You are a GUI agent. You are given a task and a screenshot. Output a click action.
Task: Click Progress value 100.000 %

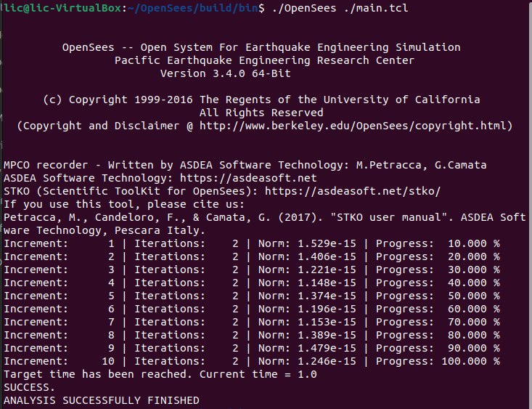pos(471,362)
